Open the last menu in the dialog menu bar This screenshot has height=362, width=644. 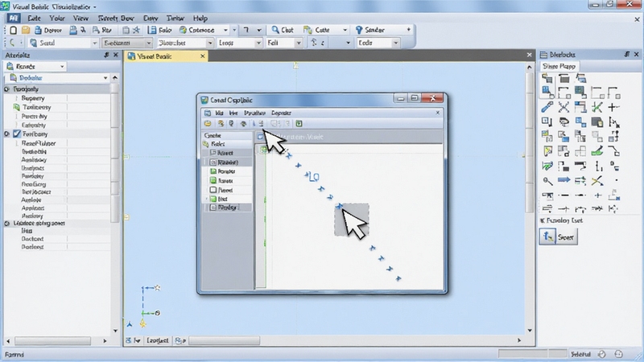click(x=281, y=113)
